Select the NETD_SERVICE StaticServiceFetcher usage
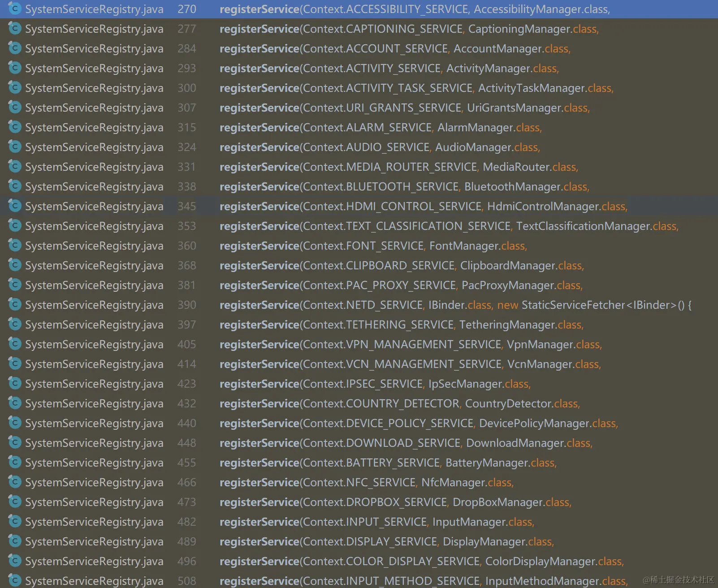Viewport: 718px width, 588px height. coord(455,305)
